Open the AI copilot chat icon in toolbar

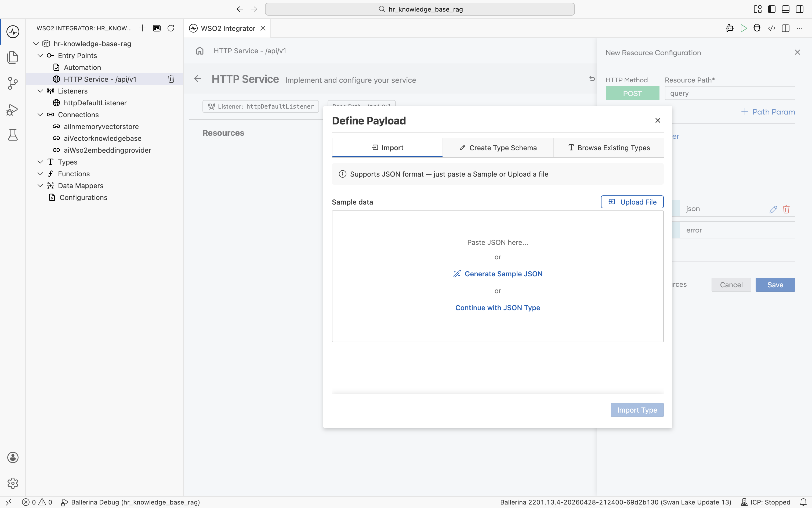pyautogui.click(x=730, y=28)
